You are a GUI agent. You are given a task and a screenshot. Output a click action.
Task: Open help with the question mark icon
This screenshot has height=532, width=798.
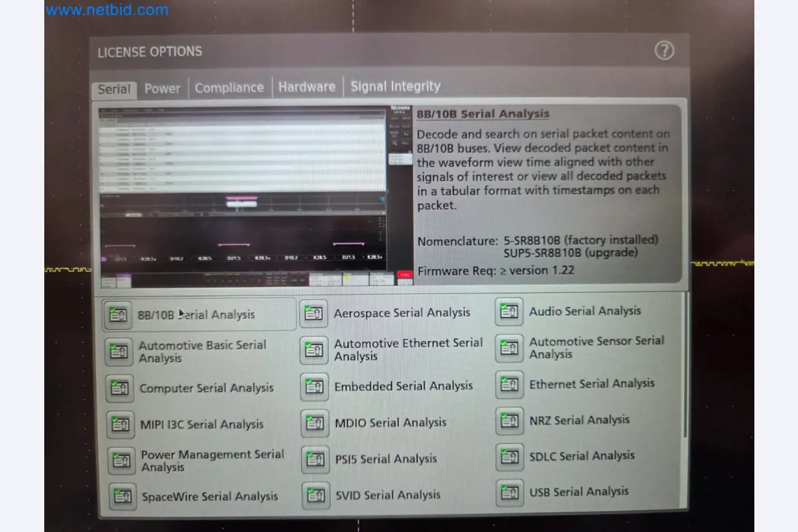click(664, 50)
